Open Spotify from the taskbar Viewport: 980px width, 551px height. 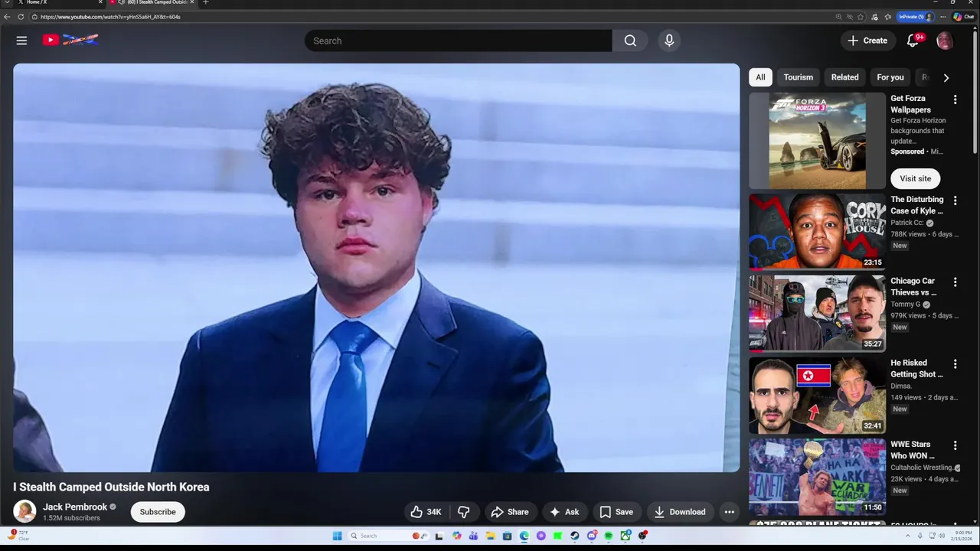[x=609, y=536]
